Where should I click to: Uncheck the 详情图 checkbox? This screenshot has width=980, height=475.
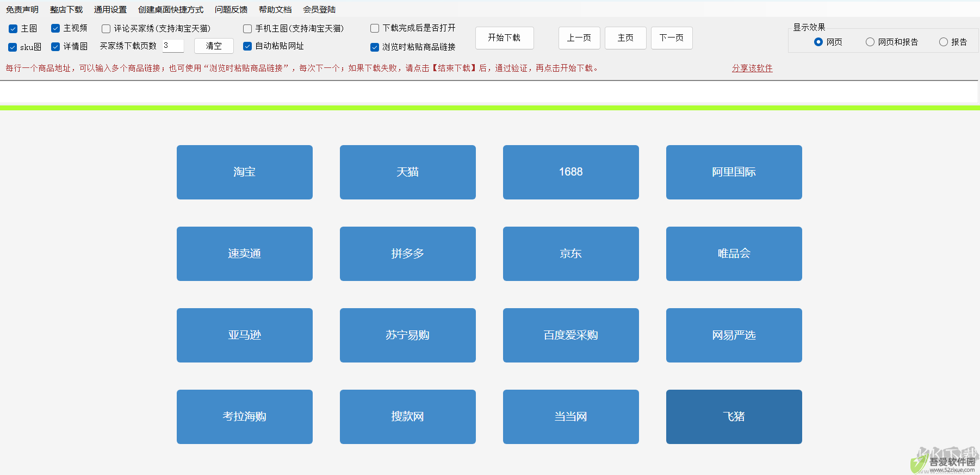[x=55, y=47]
